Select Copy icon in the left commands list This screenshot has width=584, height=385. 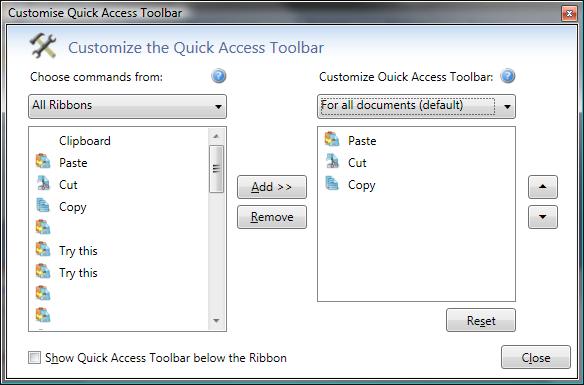(x=43, y=206)
